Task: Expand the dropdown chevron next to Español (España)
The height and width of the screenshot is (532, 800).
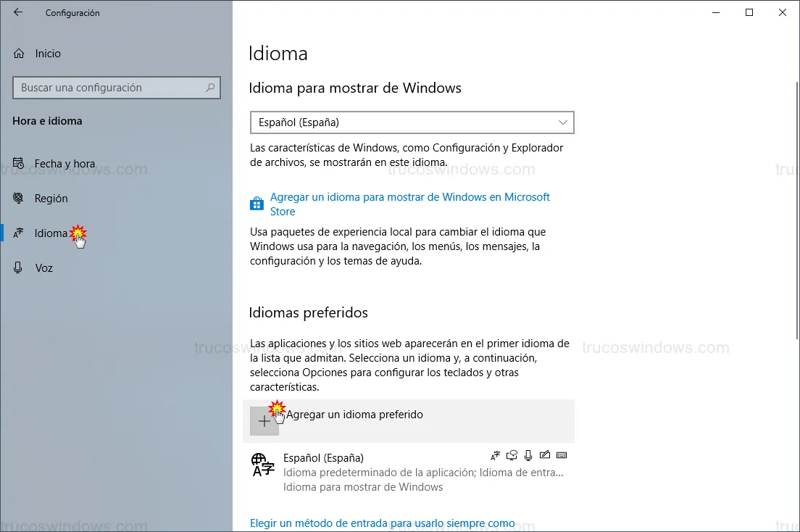Action: pos(563,122)
